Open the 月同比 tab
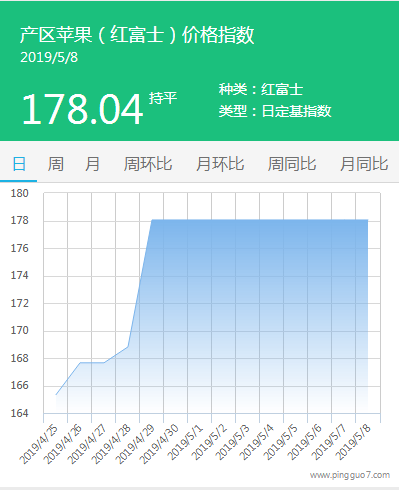Image resolution: width=399 pixels, height=490 pixels. (x=364, y=164)
